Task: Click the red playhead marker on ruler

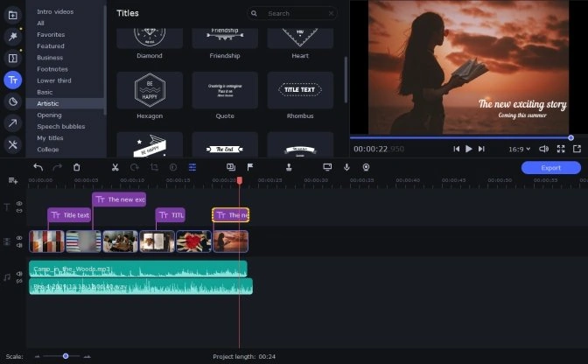Action: pos(239,181)
